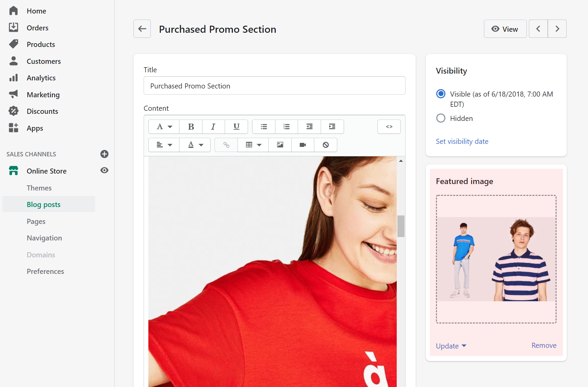Switch editor to HTML code view
This screenshot has height=387, width=588.
click(x=389, y=127)
